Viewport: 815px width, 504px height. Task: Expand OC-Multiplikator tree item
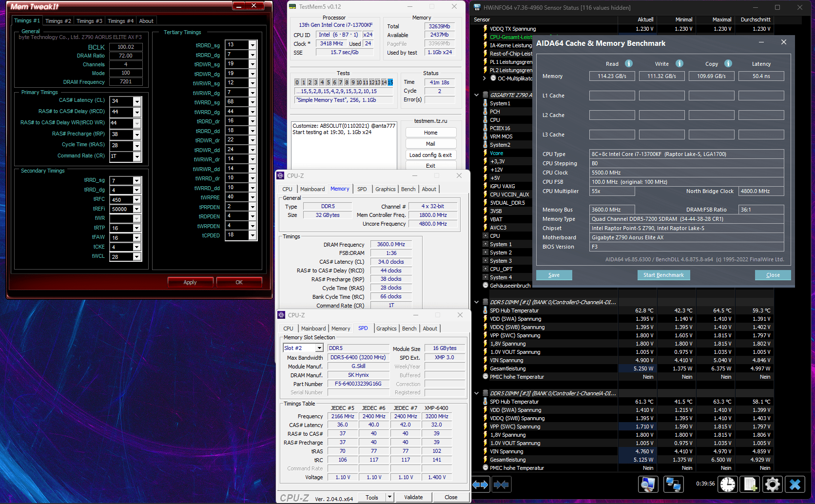tap(484, 78)
